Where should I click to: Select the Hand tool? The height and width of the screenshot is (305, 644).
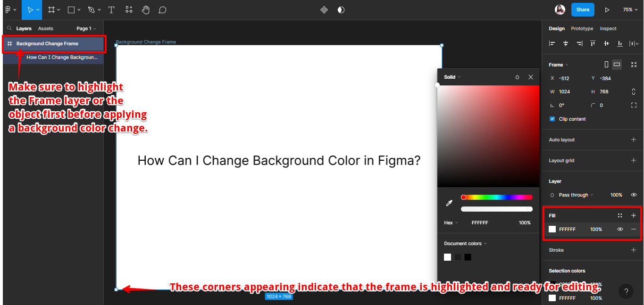(146, 9)
